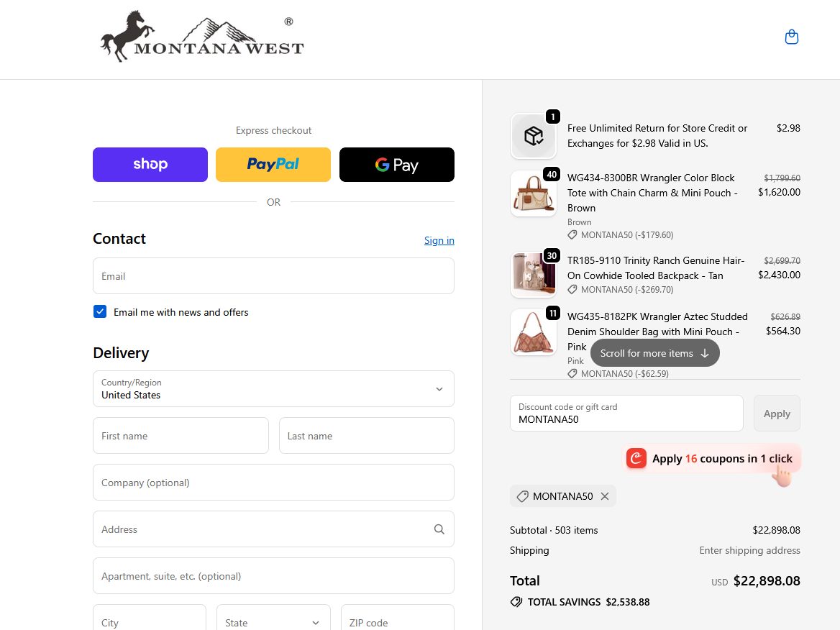Focus the Email input field
Image resolution: width=840 pixels, height=630 pixels.
(x=273, y=276)
